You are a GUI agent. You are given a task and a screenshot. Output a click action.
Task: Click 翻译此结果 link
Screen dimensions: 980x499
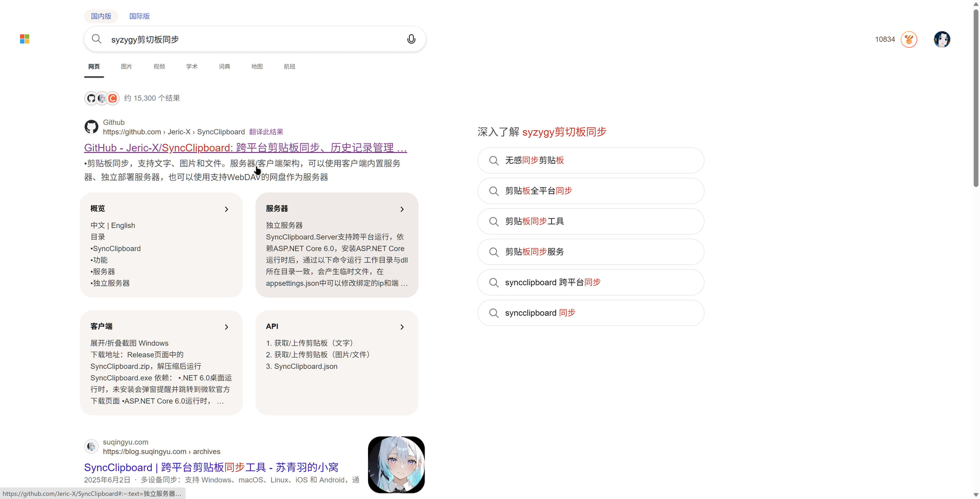[x=266, y=132]
